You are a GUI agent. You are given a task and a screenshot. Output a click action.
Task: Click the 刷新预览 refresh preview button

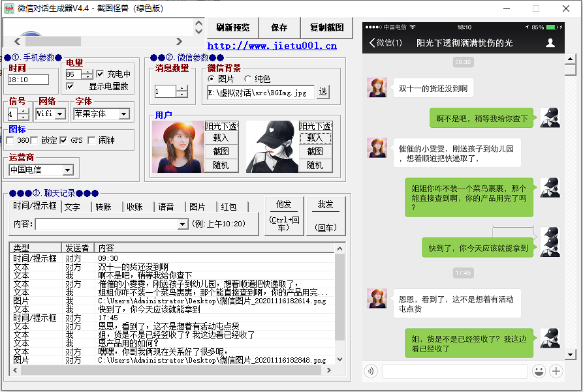tap(234, 28)
